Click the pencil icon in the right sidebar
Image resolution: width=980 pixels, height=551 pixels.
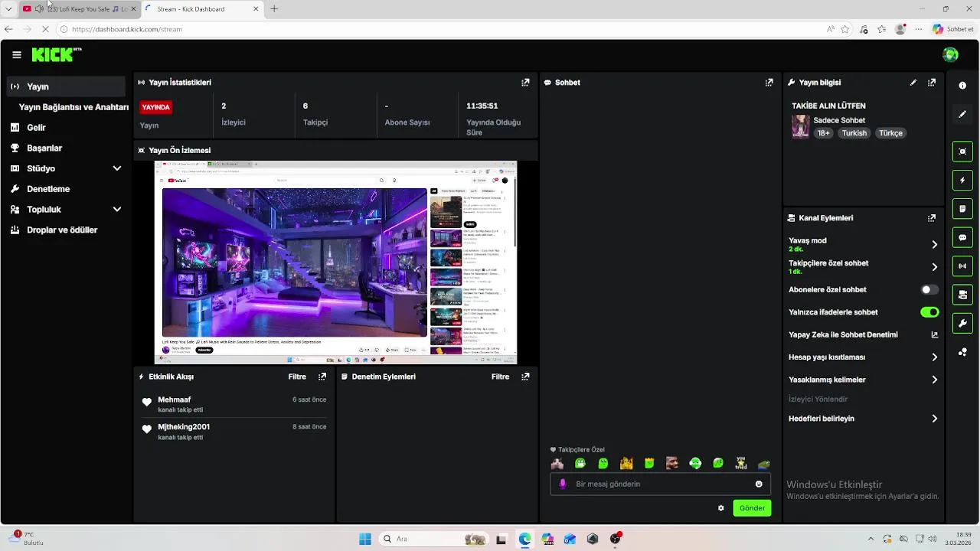(x=962, y=114)
